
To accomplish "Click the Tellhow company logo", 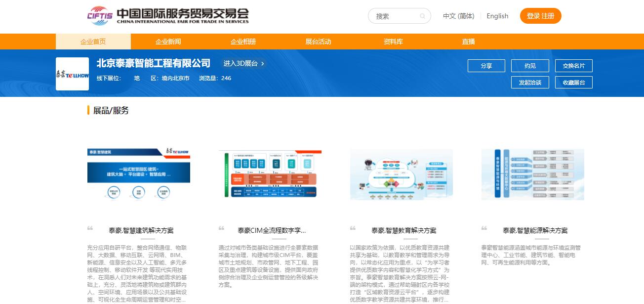I will pos(72,74).
